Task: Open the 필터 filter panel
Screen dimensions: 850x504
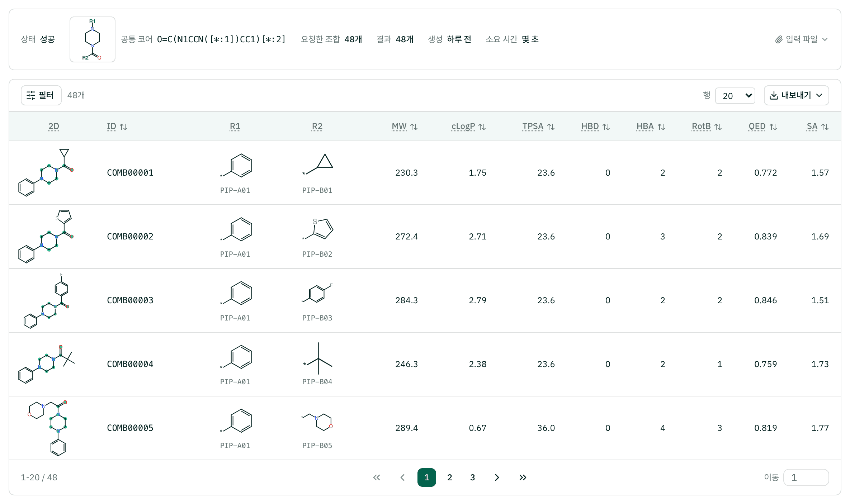Action: 41,95
